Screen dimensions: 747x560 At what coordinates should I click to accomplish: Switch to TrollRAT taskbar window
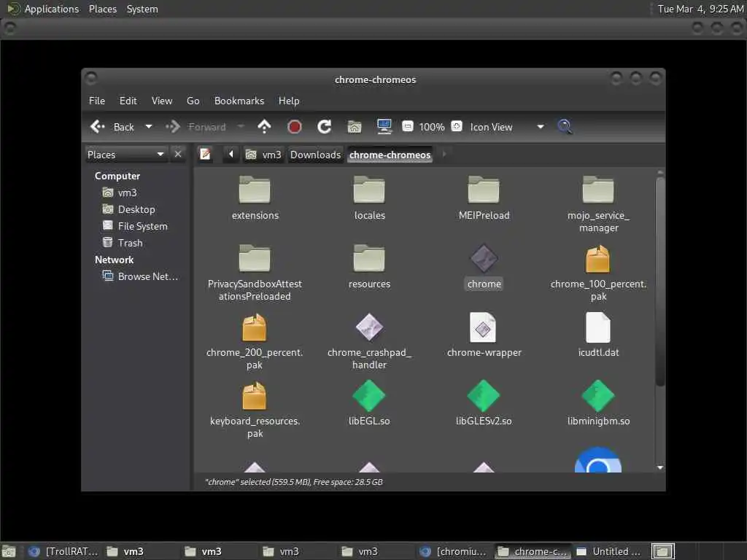pyautogui.click(x=63, y=551)
